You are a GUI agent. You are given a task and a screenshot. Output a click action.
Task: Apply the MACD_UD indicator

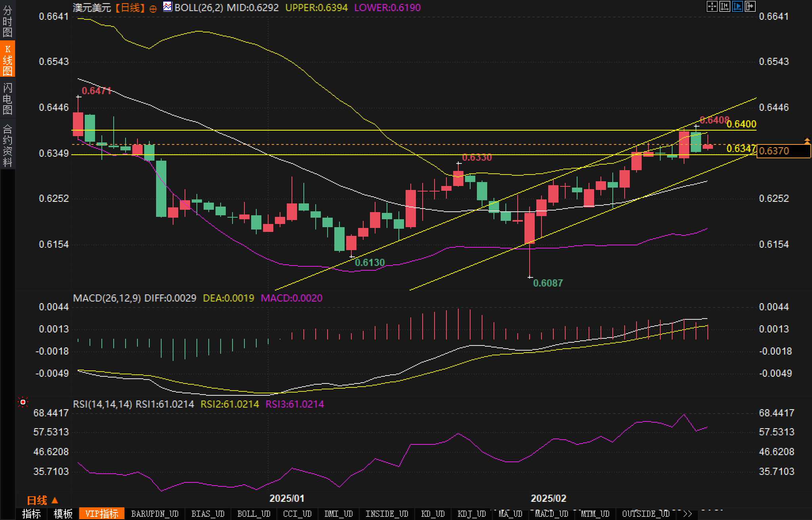[x=551, y=514]
